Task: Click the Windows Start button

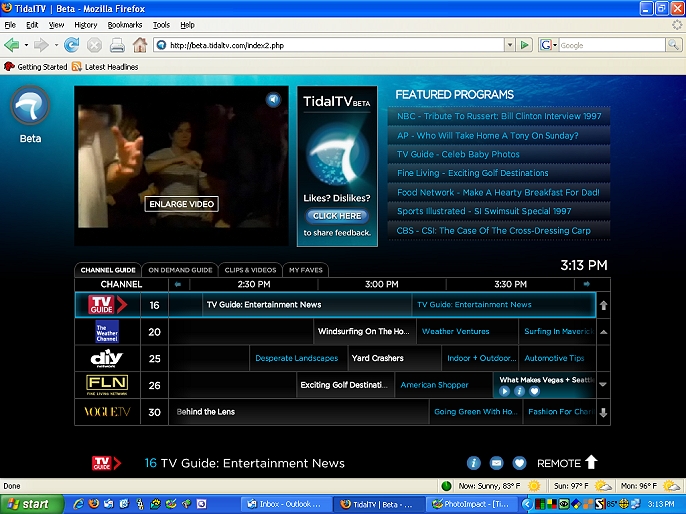Action: click(32, 504)
